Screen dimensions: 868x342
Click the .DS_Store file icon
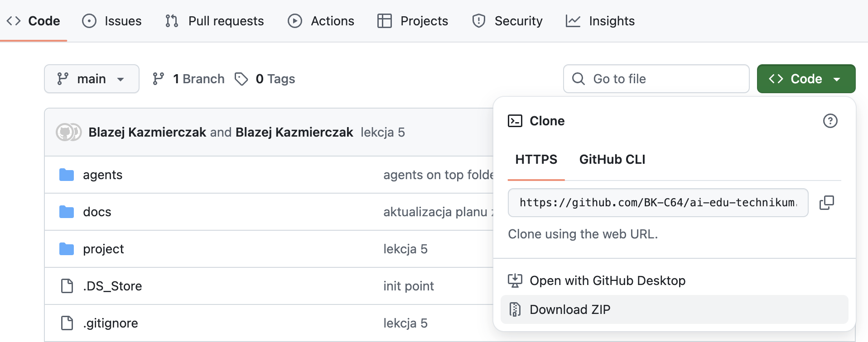click(67, 286)
